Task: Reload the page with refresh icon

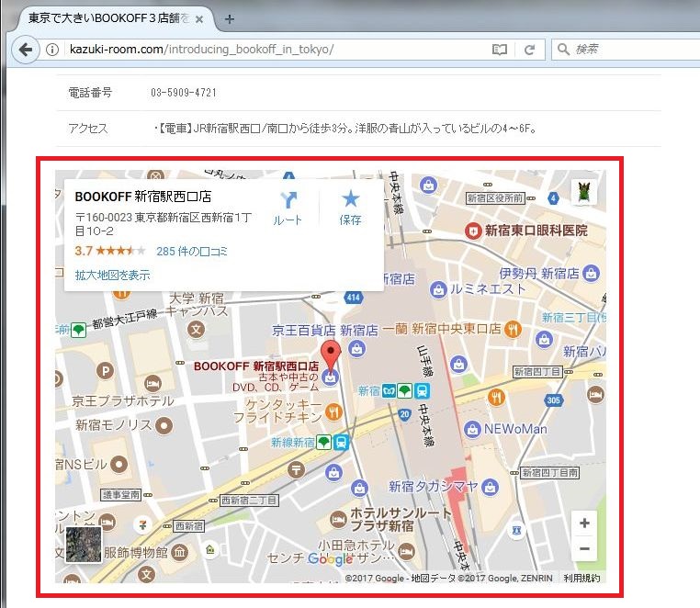Action: click(x=529, y=49)
